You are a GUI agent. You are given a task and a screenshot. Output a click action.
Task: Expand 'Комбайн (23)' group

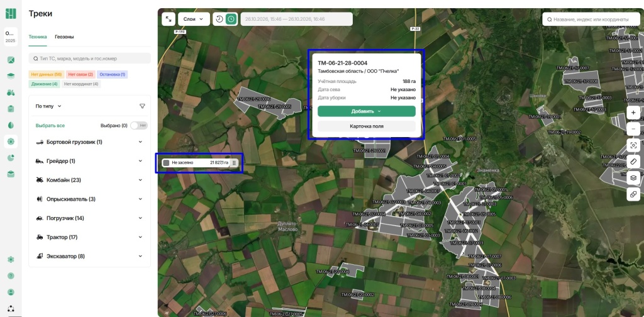(x=89, y=180)
